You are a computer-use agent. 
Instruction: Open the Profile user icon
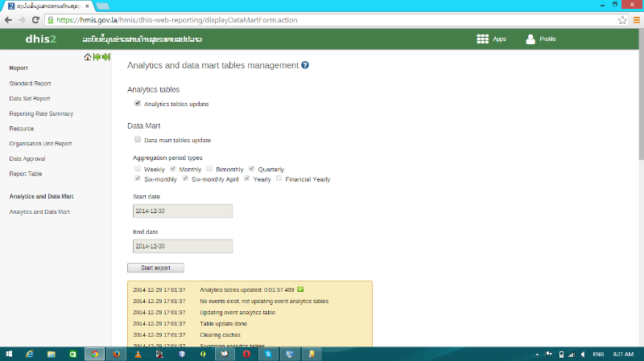coord(530,39)
